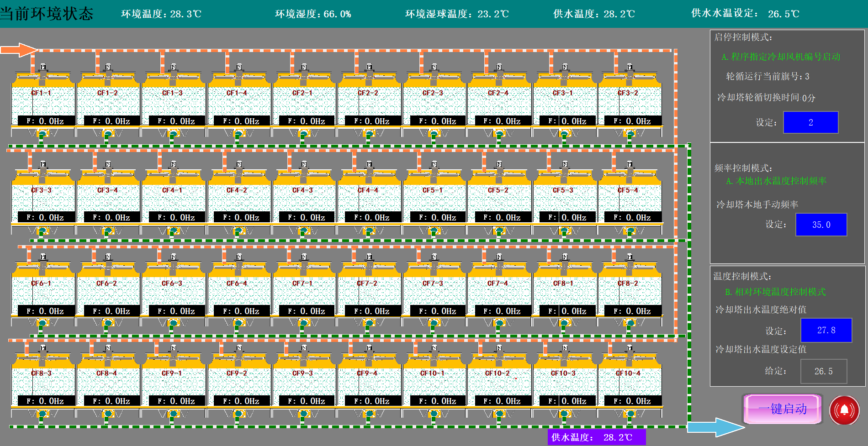Click the valve icon below tower CF7-1
Viewport: 868px width, 446px height.
coord(303,324)
